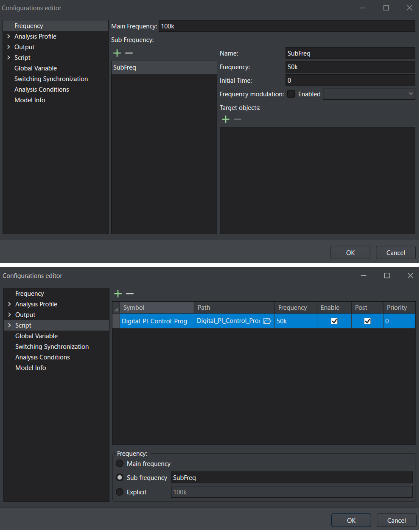Select Frequency in lower window tree
Screen dimensions: 420x530
coord(29,294)
